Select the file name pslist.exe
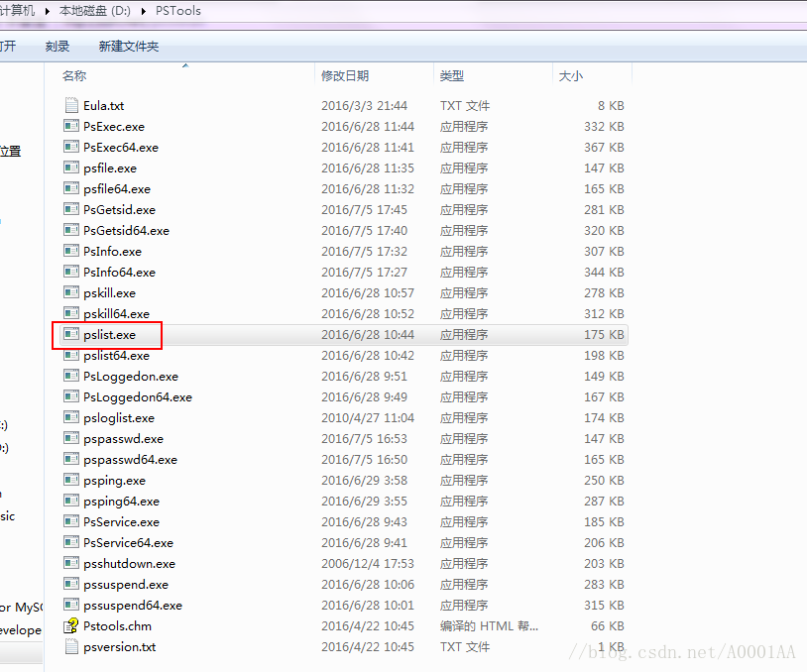Image resolution: width=807 pixels, height=672 pixels. 109,334
